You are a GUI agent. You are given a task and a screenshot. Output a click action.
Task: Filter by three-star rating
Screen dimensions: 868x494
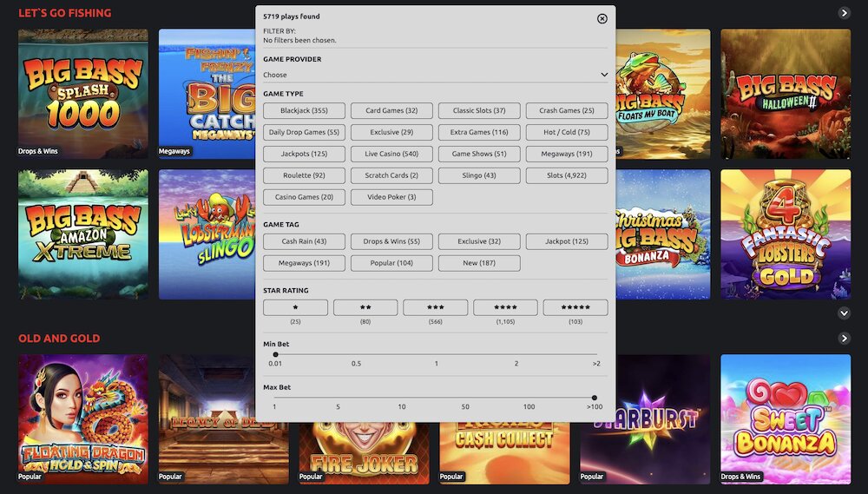point(435,307)
